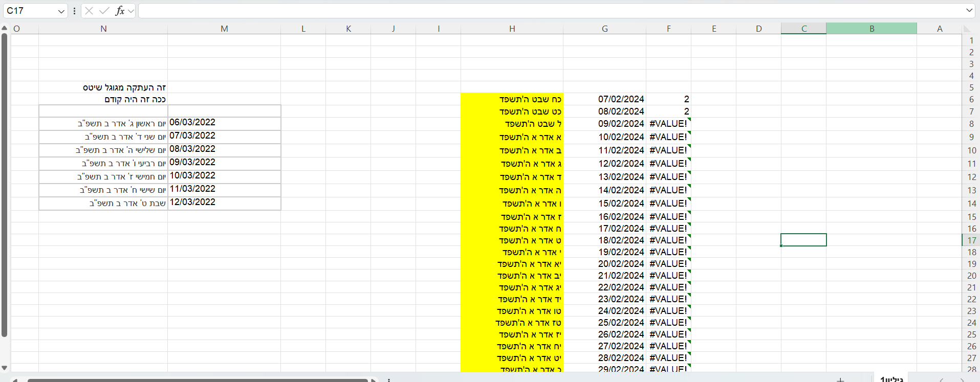Open the Name Box dropdown arrow
The width and height of the screenshot is (980, 382).
pyautogui.click(x=61, y=11)
